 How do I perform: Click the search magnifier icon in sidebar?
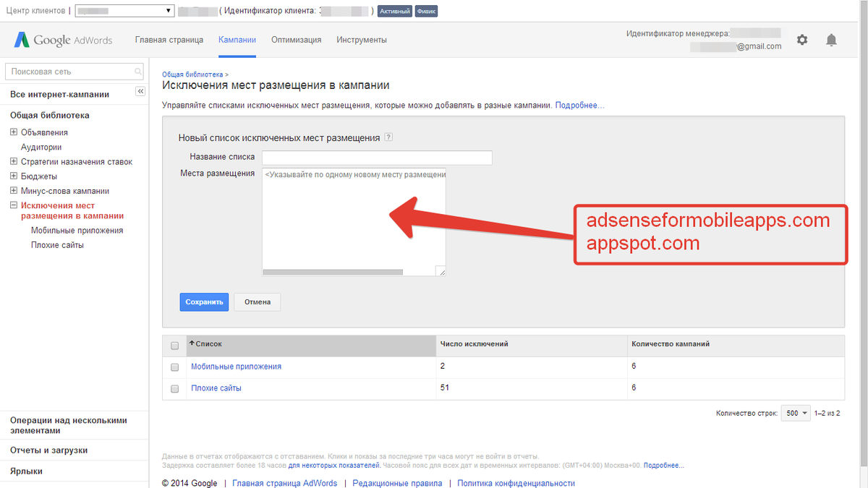point(138,72)
